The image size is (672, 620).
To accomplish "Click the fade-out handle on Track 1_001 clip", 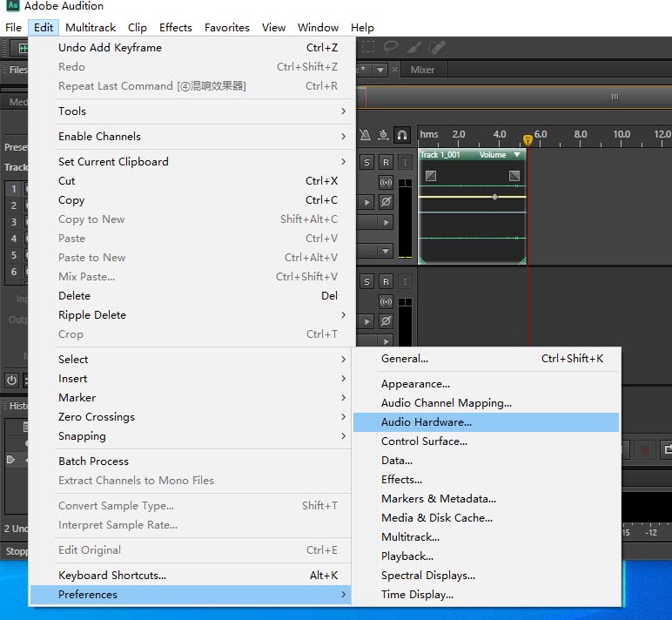I will point(514,176).
